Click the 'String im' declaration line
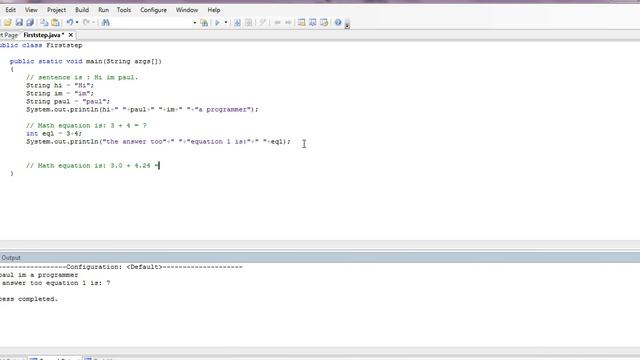Image resolution: width=640 pixels, height=360 pixels. [60, 93]
